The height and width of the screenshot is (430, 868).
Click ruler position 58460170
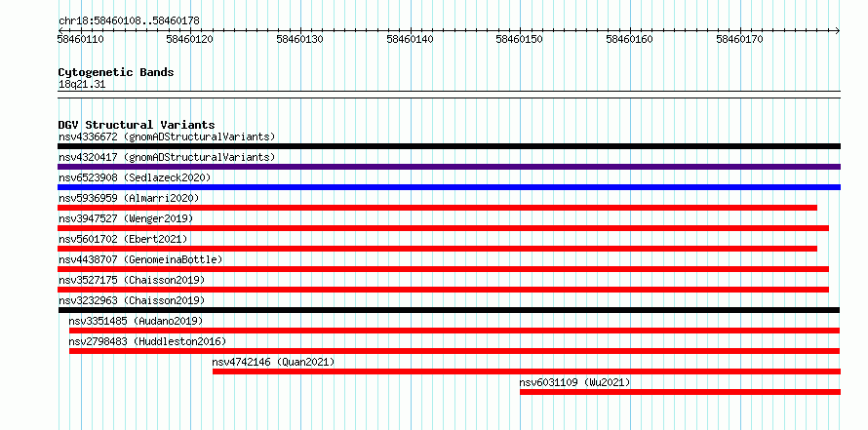[x=739, y=39]
